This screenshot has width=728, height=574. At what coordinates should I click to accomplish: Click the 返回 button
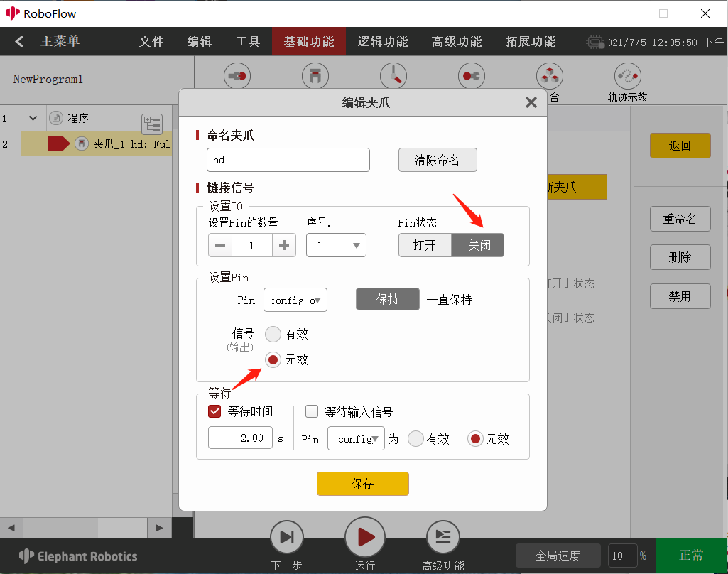(680, 146)
